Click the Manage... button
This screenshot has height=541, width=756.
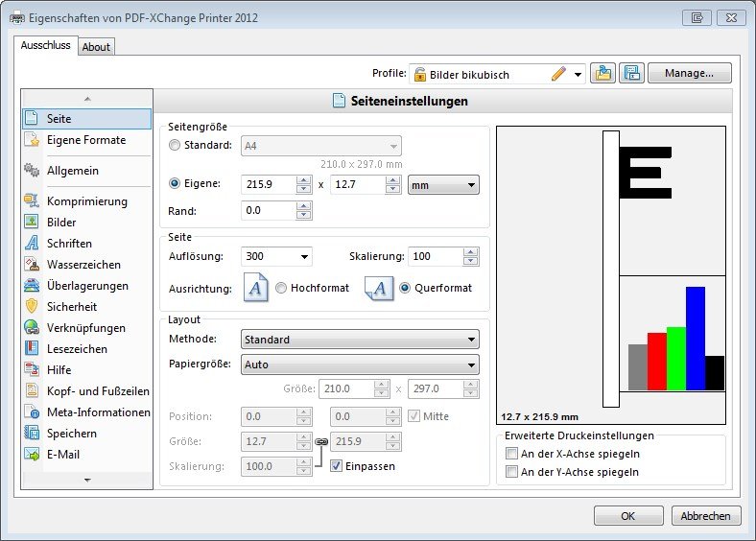689,73
